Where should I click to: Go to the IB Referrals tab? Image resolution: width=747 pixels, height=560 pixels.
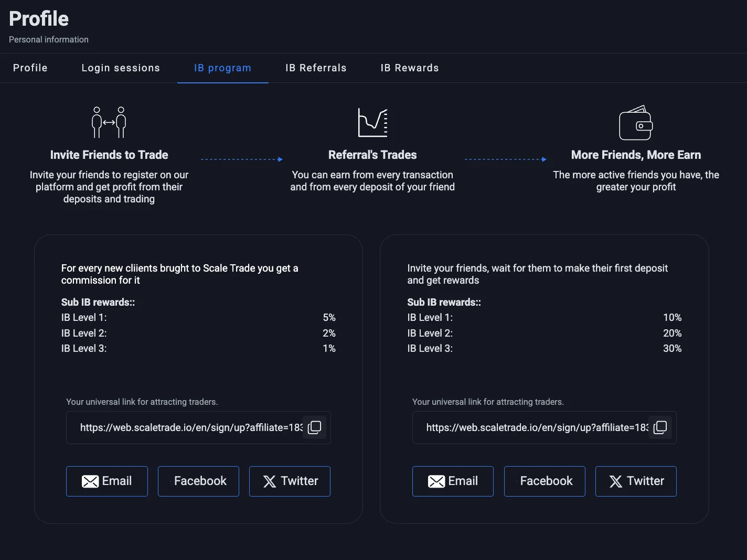point(316,68)
